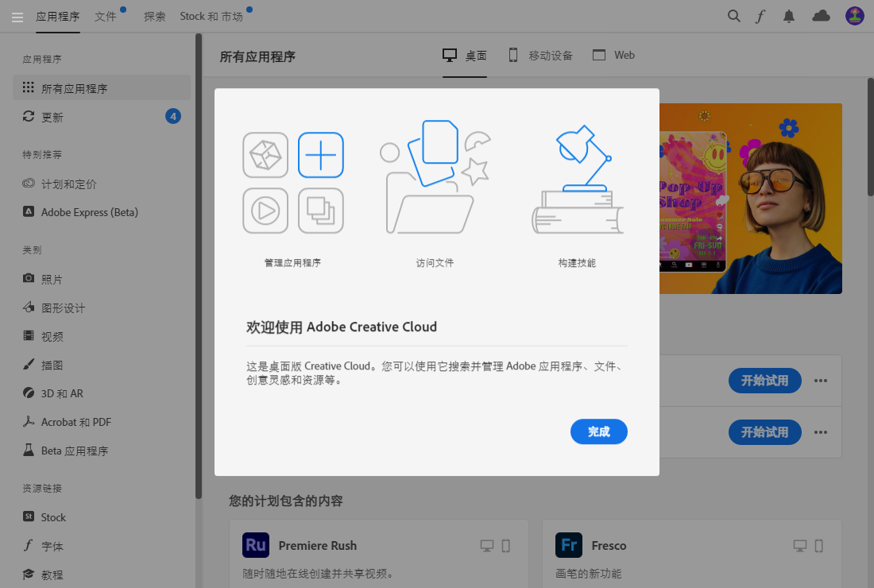This screenshot has height=588, width=874.
Task: Click the 字体 f icon in sidebar
Action: pyautogui.click(x=28, y=545)
